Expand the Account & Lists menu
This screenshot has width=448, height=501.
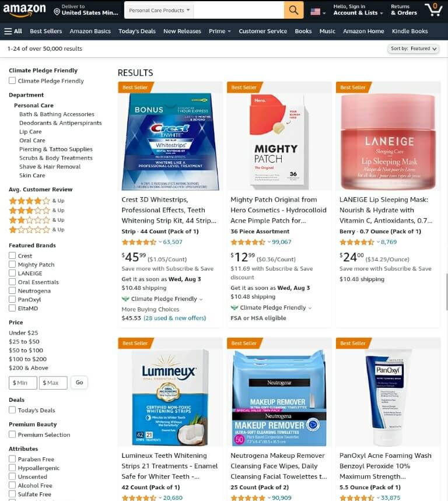click(358, 10)
